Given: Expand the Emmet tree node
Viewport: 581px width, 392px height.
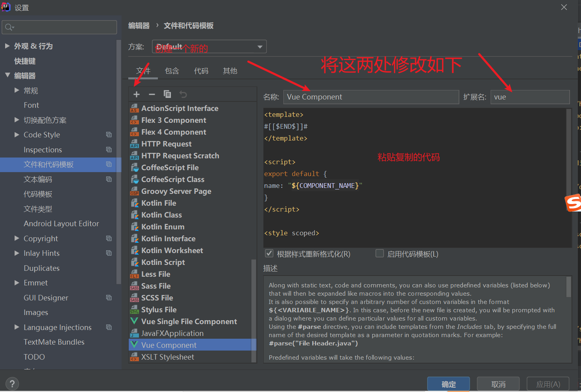Looking at the screenshot, I should point(17,283).
